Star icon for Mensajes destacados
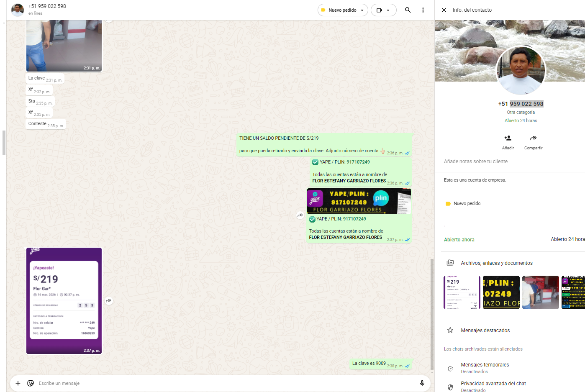585x392 pixels. [x=450, y=331]
